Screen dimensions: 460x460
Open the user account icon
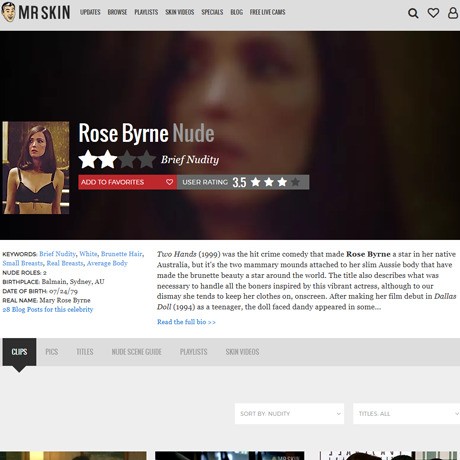(x=453, y=13)
